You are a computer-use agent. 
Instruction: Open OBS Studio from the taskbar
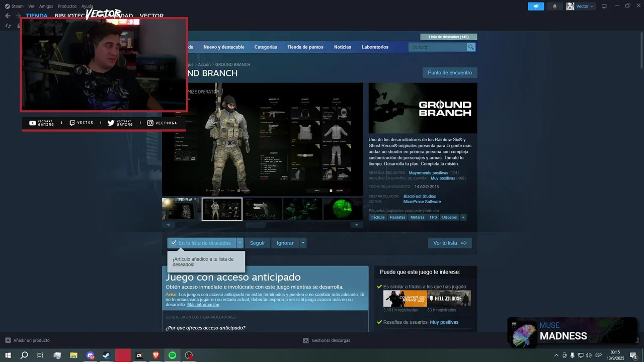[189, 355]
